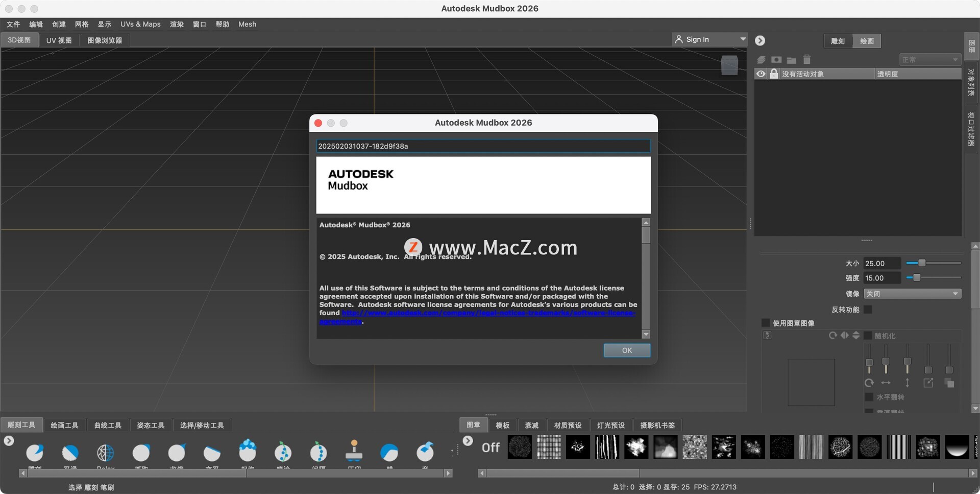Toggle the 水平翻转 checkbox
This screenshot has height=494, width=980.
coord(869,397)
